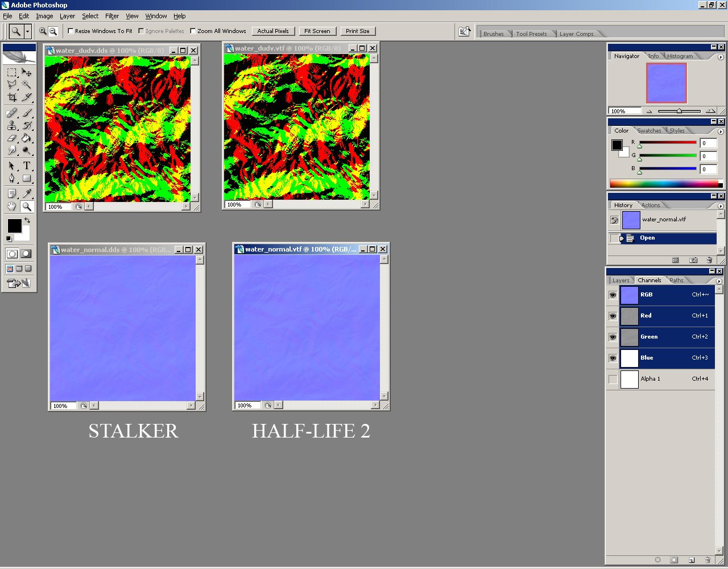Screen dimensions: 728x569
Task: Jump to ImageReady button in toolbox
Action: click(x=19, y=283)
